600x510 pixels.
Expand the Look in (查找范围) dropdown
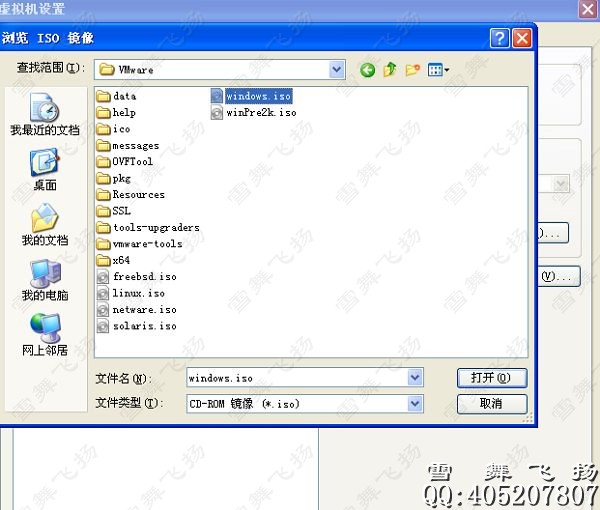pos(337,70)
